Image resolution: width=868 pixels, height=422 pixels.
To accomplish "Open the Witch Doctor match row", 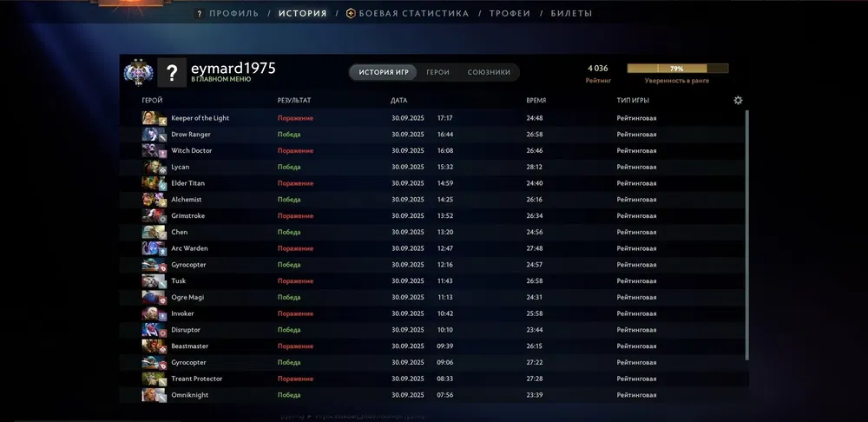I will click(x=432, y=150).
